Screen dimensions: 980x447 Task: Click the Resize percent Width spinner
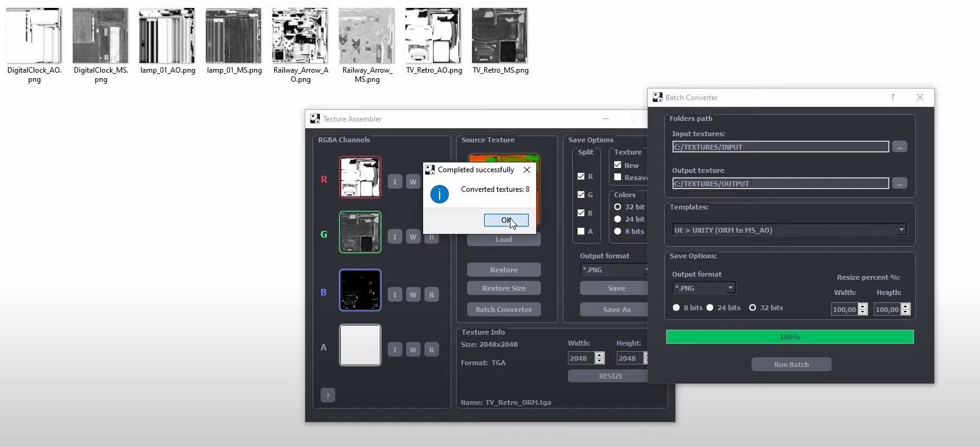point(862,310)
